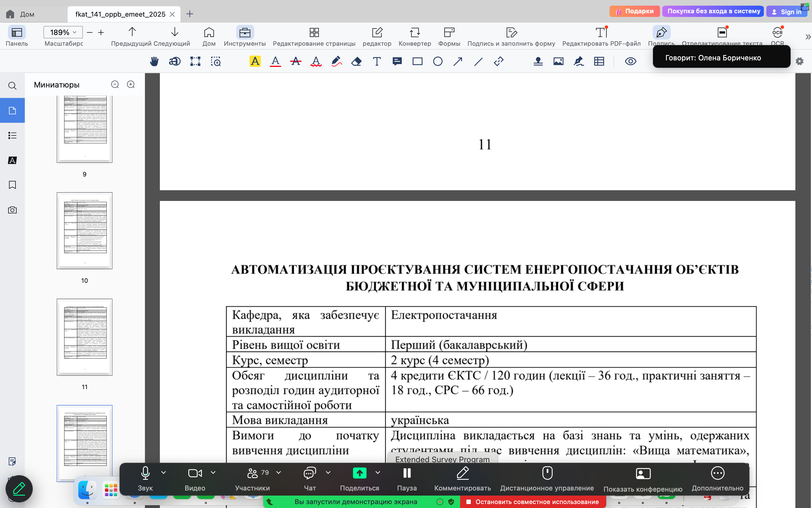Shrink thumbnails with minus magnifier
The width and height of the screenshot is (812, 508).
(115, 84)
